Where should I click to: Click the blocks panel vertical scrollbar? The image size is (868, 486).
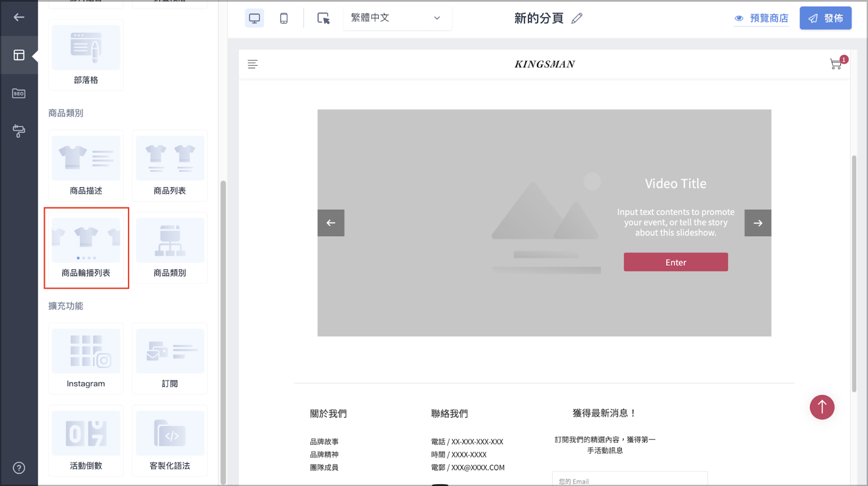click(222, 331)
